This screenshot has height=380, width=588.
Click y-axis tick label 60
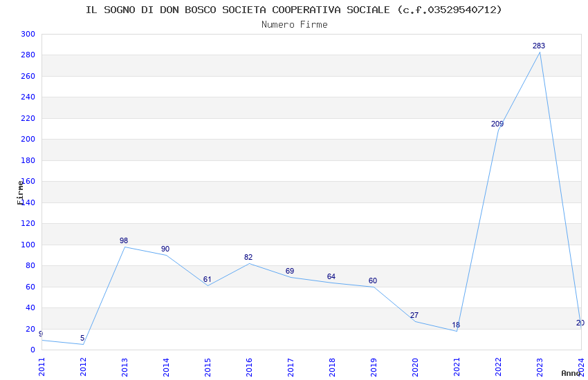(x=30, y=287)
